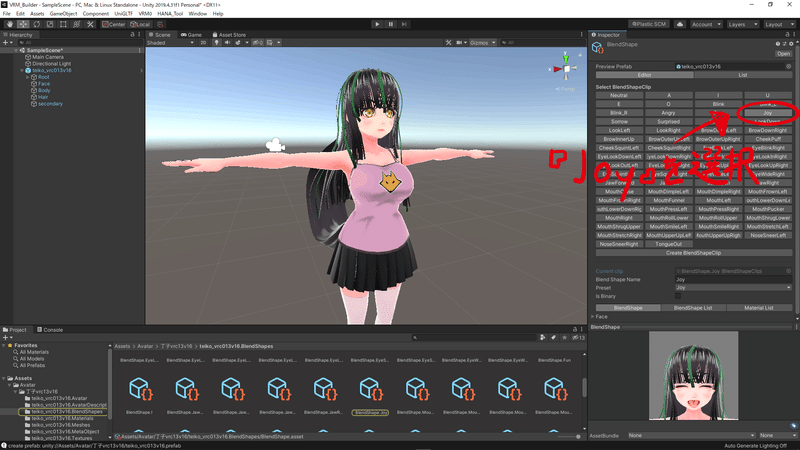Viewport: 800px width, 450px height.
Task: Select the Hand tool in the toolbar
Action: (10, 24)
